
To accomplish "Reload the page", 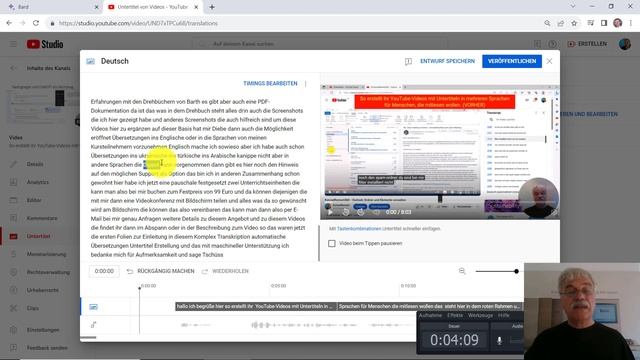I will point(36,23).
